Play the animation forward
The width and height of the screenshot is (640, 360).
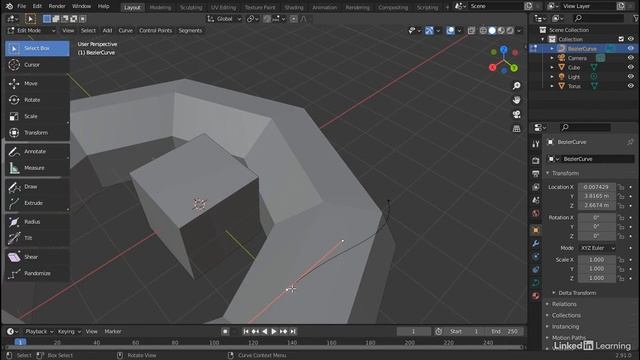[274, 331]
